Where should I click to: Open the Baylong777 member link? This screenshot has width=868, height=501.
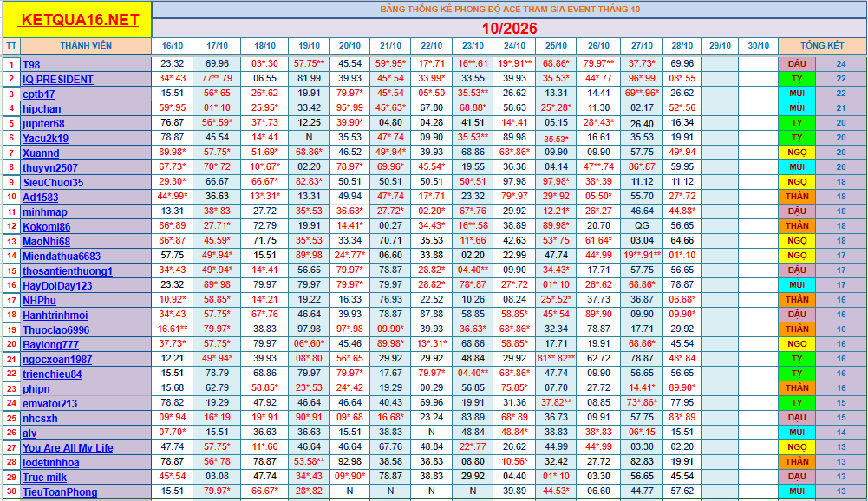click(50, 345)
